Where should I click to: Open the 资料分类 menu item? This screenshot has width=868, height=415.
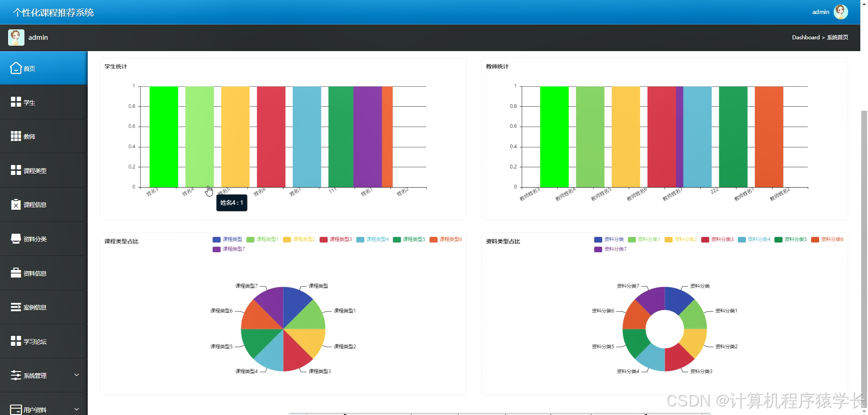click(44, 239)
